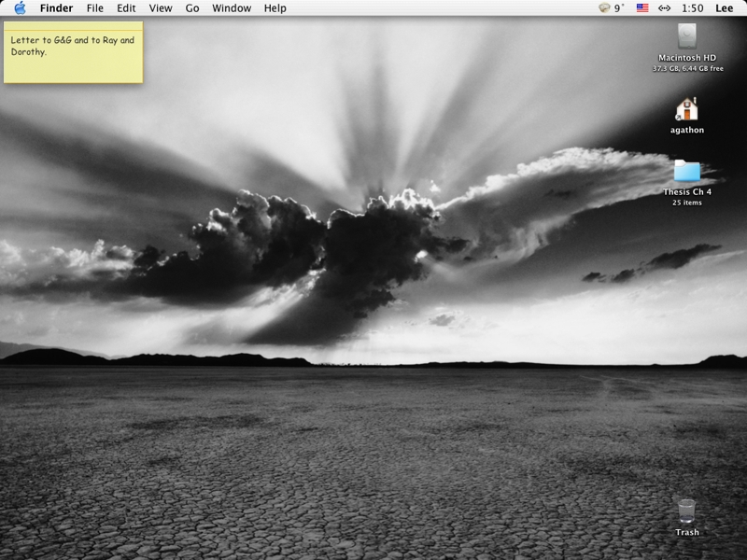
Task: Click the "25 items" folder info text
Action: pos(687,203)
